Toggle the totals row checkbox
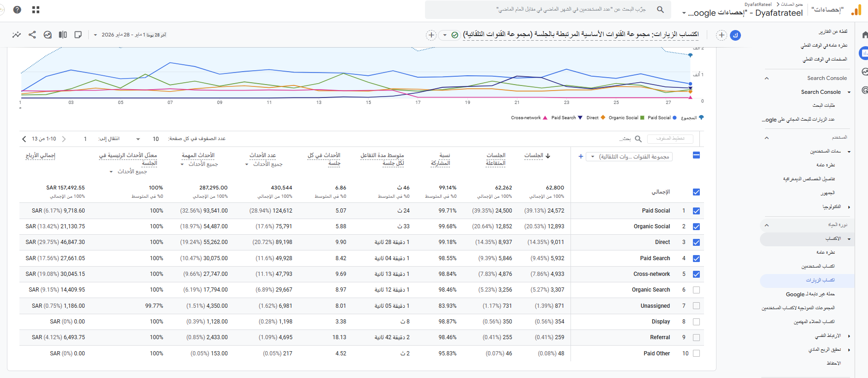The image size is (868, 378). [696, 192]
